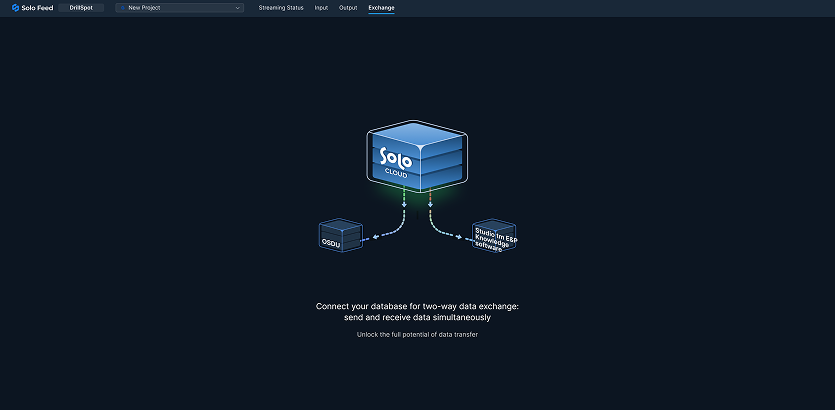Open the Input tab
This screenshot has height=410, width=835.
[321, 8]
